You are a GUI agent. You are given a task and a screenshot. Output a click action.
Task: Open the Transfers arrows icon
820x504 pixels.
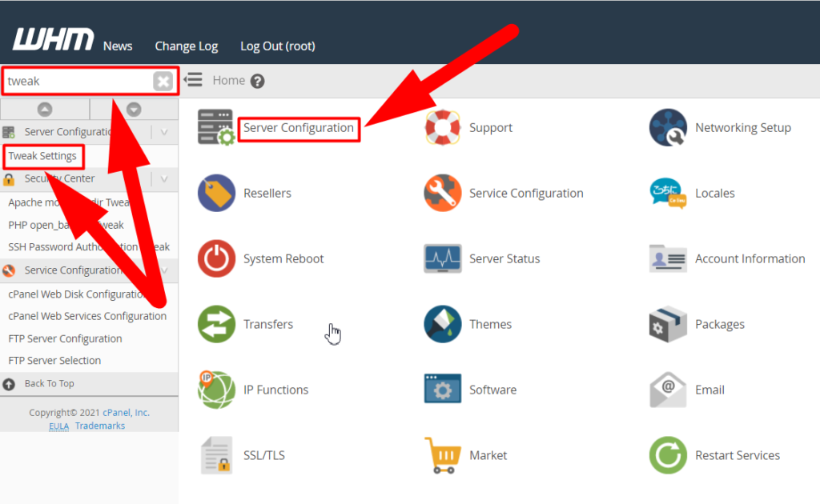tap(216, 324)
